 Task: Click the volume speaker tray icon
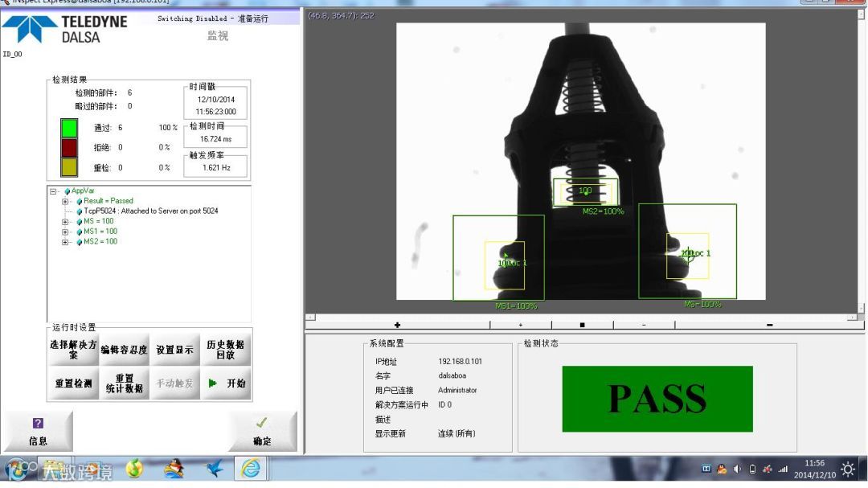click(x=737, y=470)
